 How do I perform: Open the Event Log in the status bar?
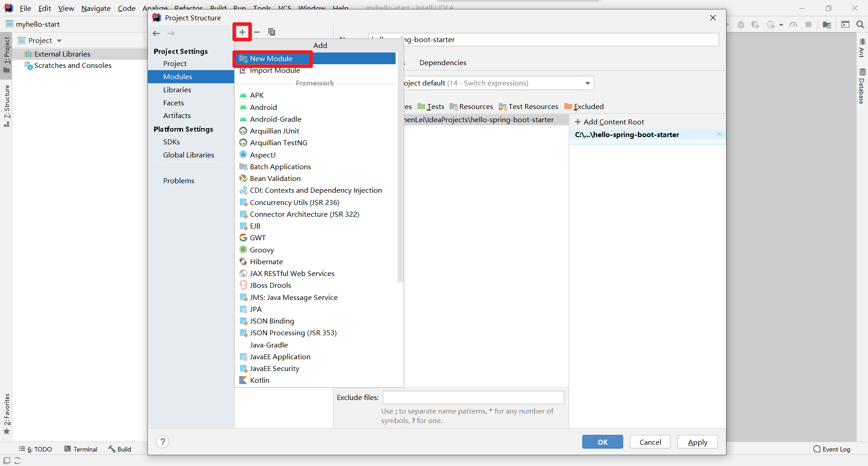[832, 449]
